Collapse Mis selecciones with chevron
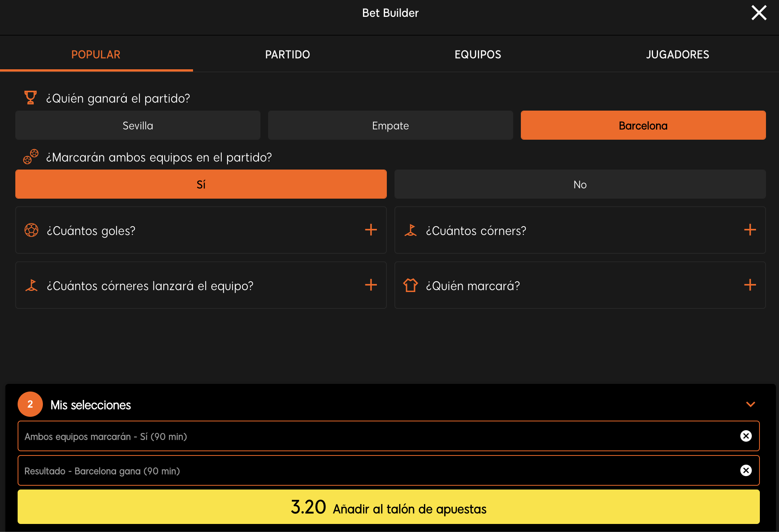The width and height of the screenshot is (779, 532). (751, 404)
